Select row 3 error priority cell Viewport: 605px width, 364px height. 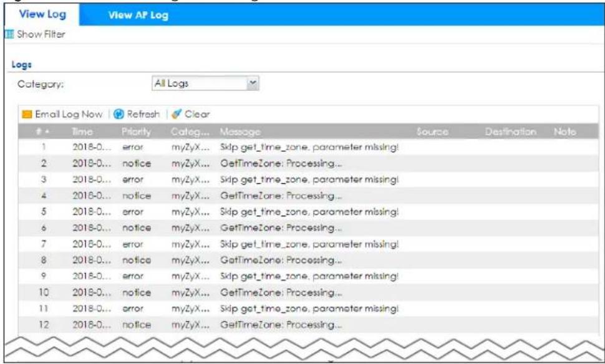click(x=133, y=180)
